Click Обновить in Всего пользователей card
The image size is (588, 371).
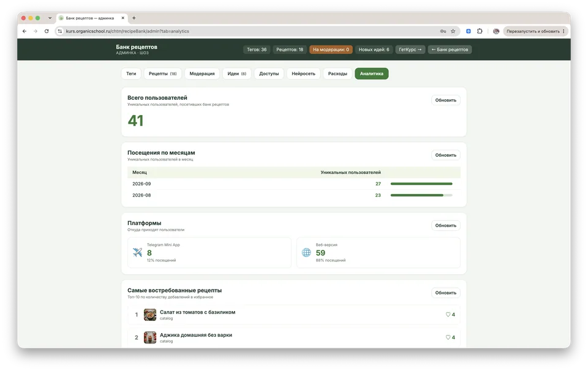(445, 100)
